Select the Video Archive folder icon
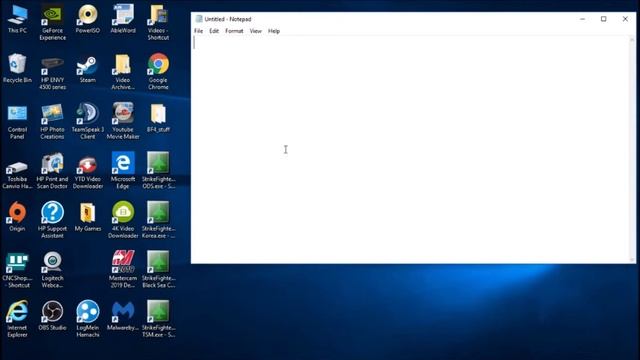 click(x=123, y=72)
